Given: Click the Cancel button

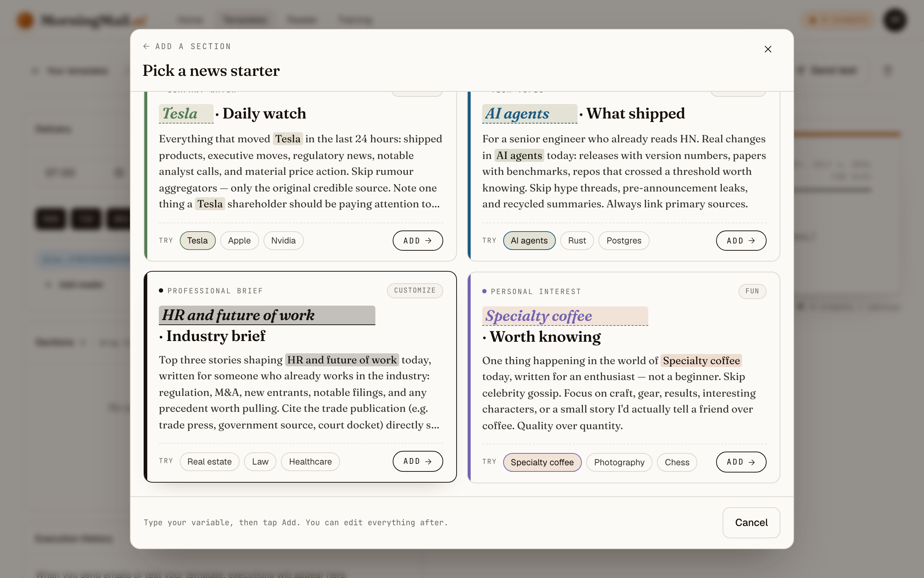Looking at the screenshot, I should (751, 523).
